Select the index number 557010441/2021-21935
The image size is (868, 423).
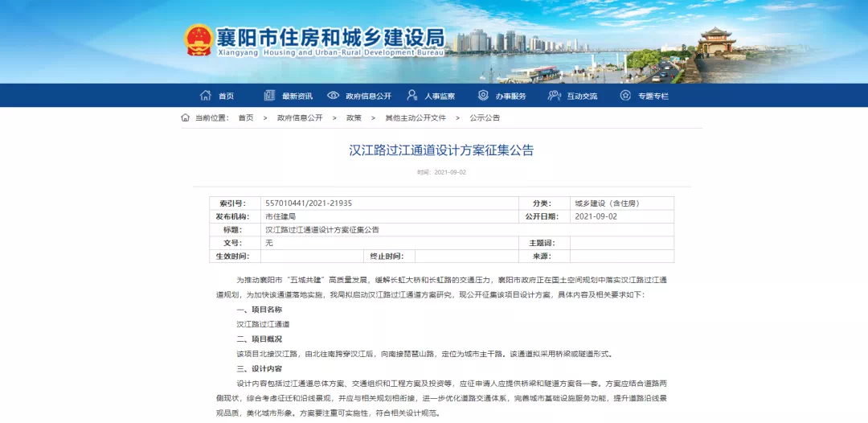[x=309, y=203]
